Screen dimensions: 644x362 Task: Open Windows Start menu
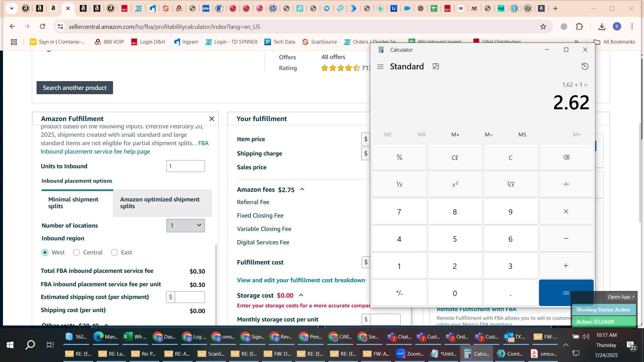[10, 345]
